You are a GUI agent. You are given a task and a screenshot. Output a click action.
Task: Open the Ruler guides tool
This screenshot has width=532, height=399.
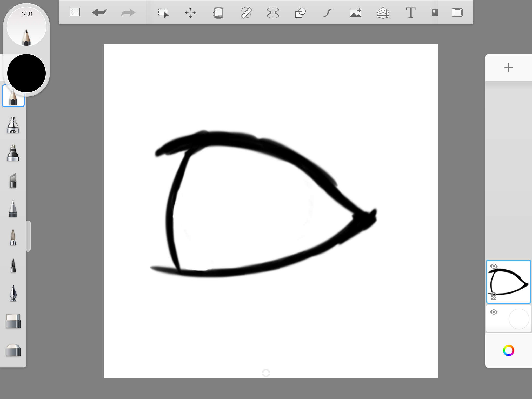(246, 12)
